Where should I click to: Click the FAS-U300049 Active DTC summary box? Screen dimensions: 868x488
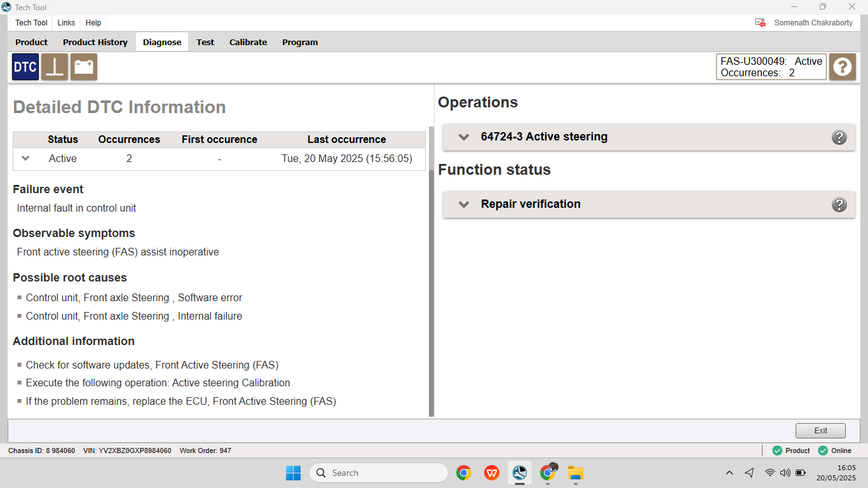(x=771, y=67)
